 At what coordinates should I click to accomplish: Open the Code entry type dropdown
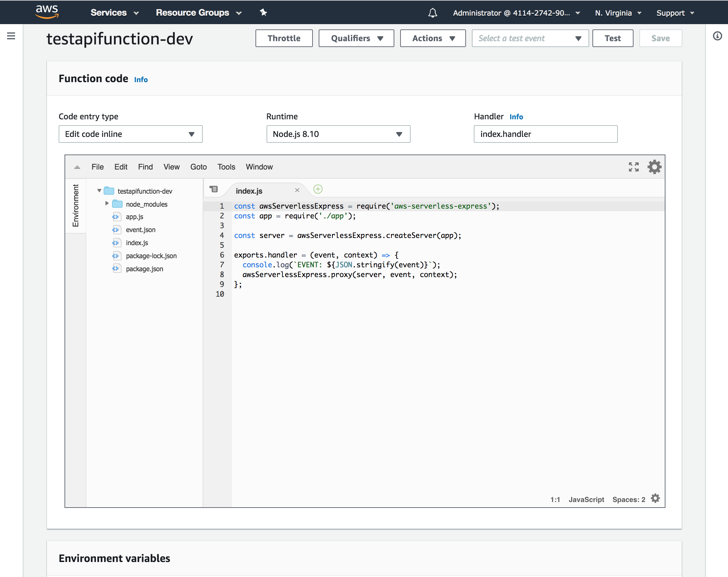click(130, 134)
